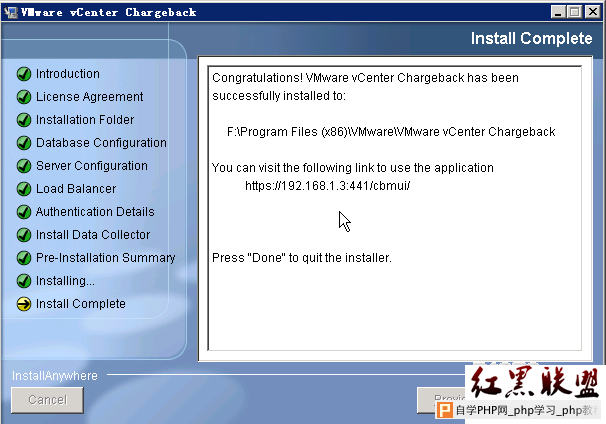The image size is (606, 424).
Task: Click the green check icon beside Introduction
Action: (24, 73)
